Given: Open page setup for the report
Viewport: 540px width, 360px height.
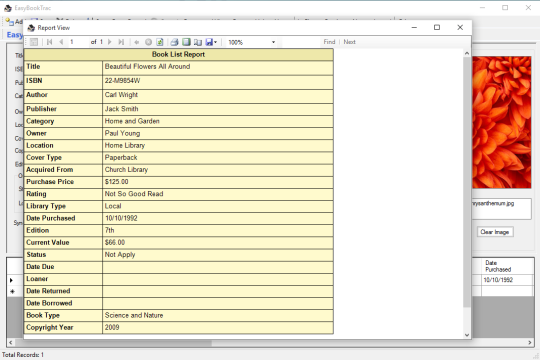Looking at the screenshot, I should tap(198, 42).
